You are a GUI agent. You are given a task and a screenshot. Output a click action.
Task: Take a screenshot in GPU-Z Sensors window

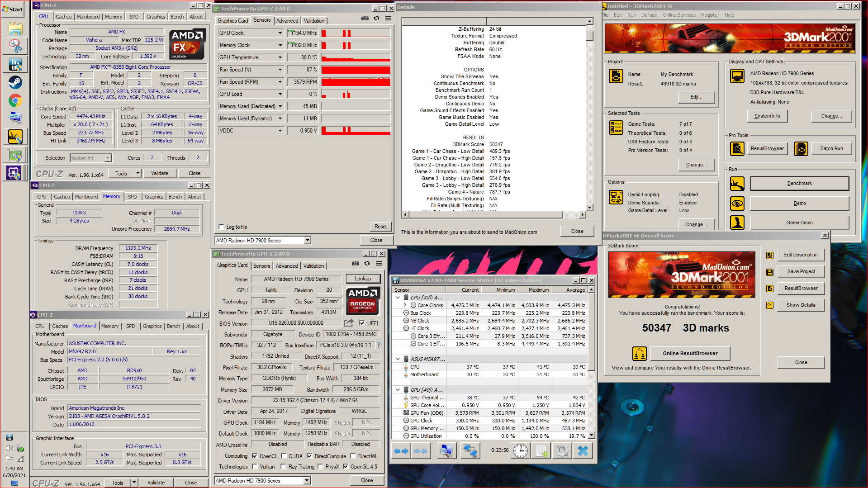click(365, 19)
